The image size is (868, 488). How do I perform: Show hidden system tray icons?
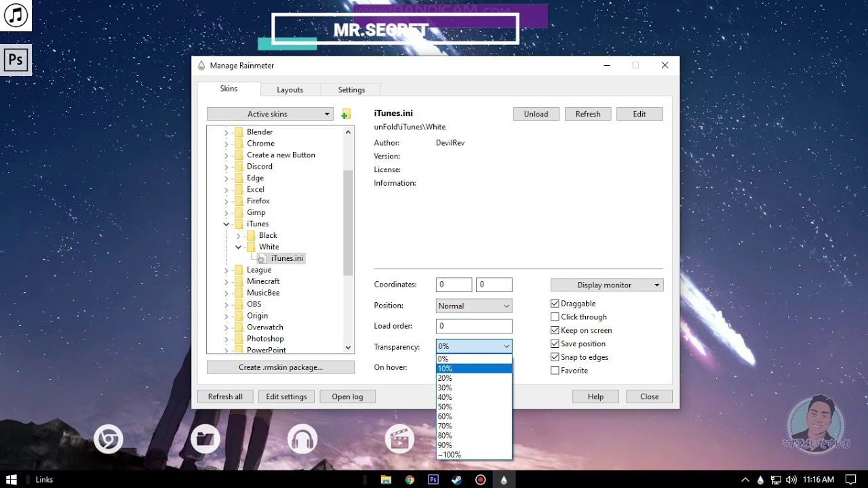click(747, 479)
